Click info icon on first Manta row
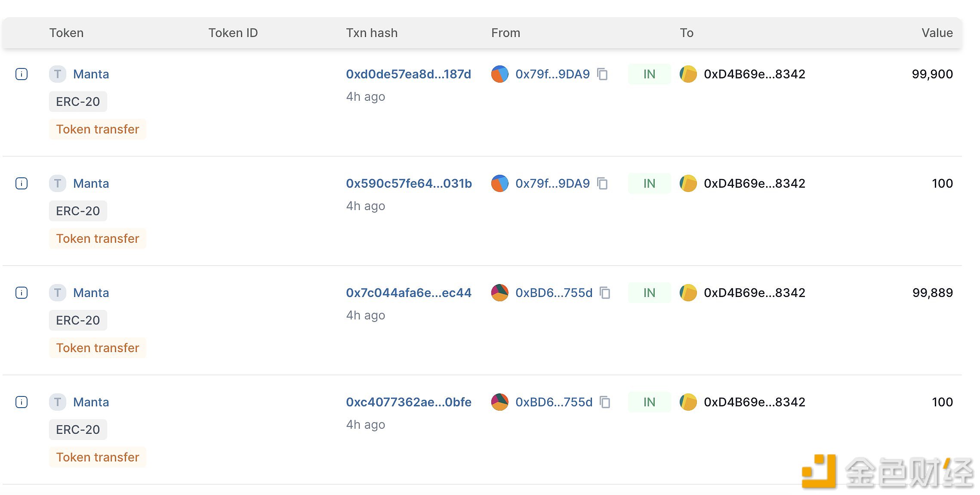 click(22, 74)
